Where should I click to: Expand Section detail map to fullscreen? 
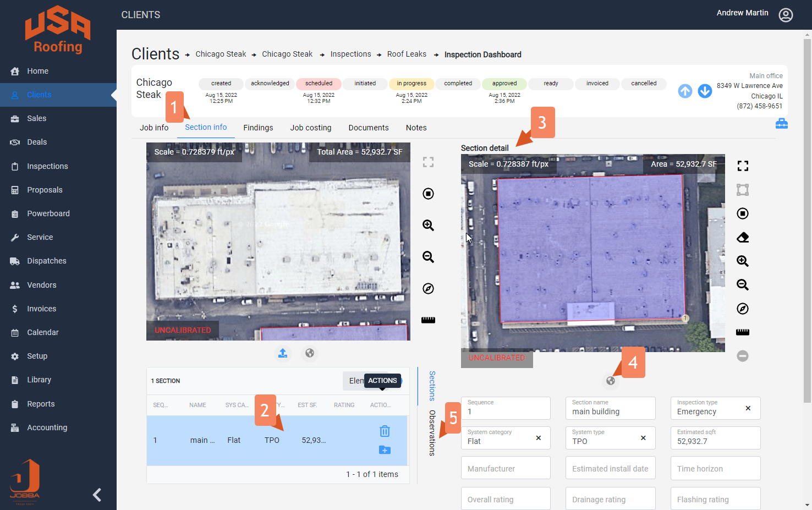tap(742, 166)
